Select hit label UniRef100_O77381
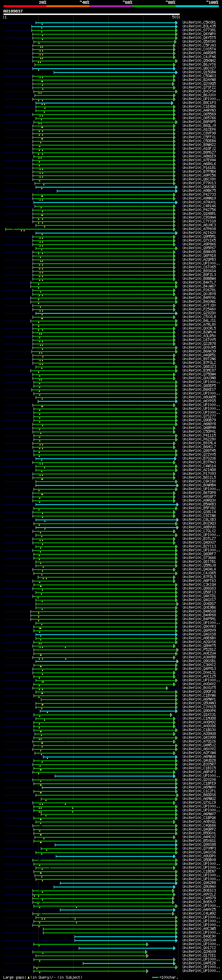This screenshot has height=980, width=222. (199, 30)
